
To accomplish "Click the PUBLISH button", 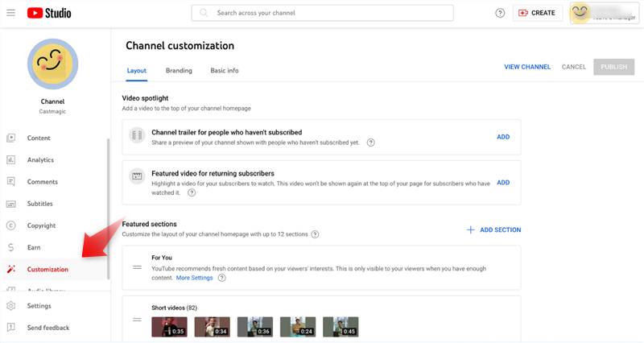I will pyautogui.click(x=613, y=67).
